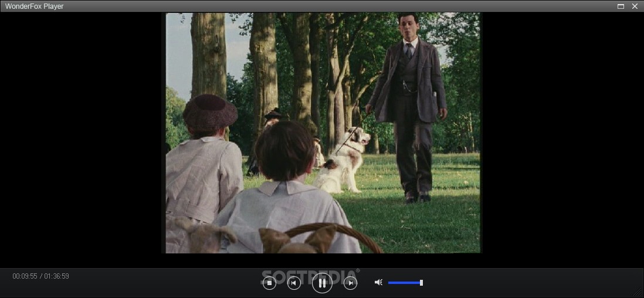The width and height of the screenshot is (644, 298).
Task: Maximize the WonderFox Player window
Action: click(621, 6)
